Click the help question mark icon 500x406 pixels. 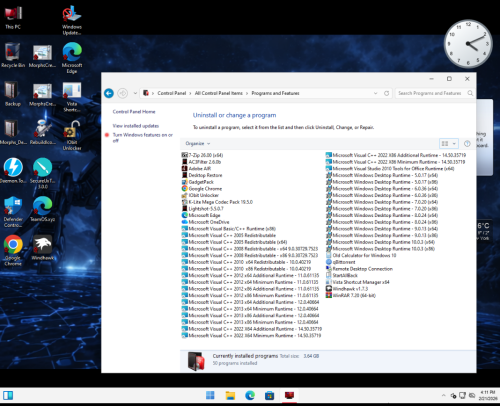tap(467, 144)
